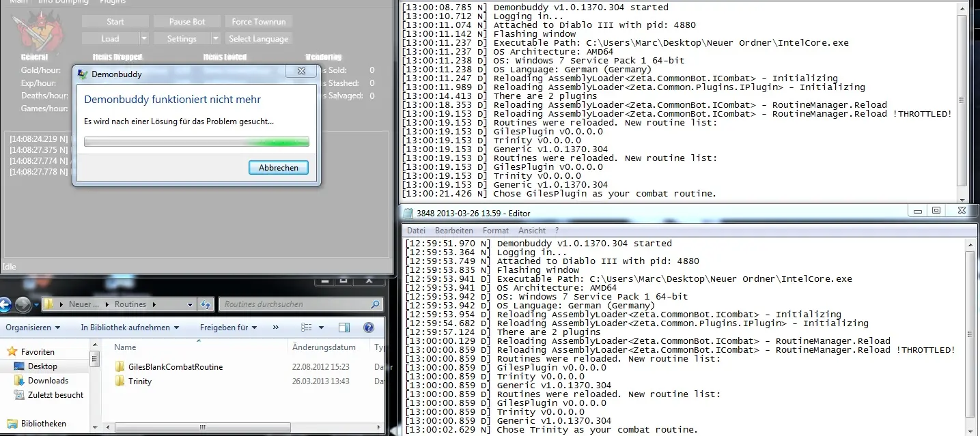
Task: Click the Select Language button
Action: [259, 39]
